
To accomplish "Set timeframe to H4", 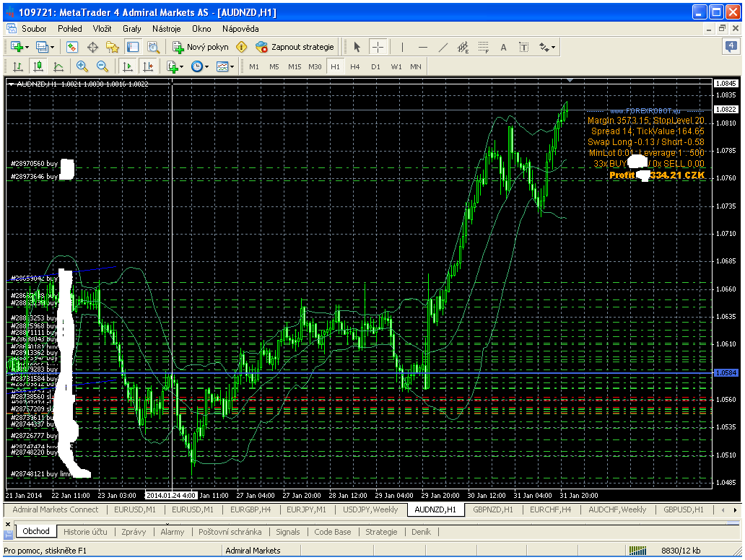I will pyautogui.click(x=355, y=66).
